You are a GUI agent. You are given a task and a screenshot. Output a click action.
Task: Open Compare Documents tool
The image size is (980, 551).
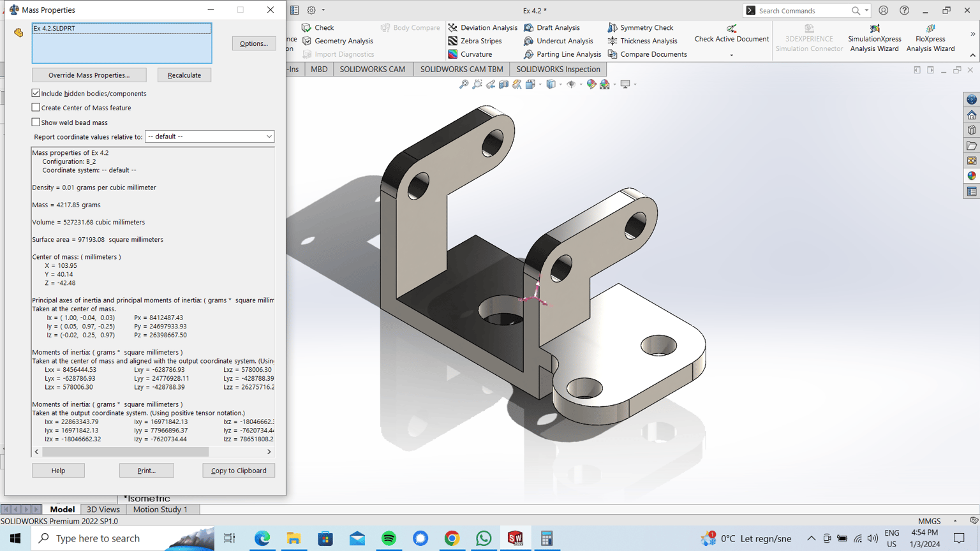click(x=647, y=54)
